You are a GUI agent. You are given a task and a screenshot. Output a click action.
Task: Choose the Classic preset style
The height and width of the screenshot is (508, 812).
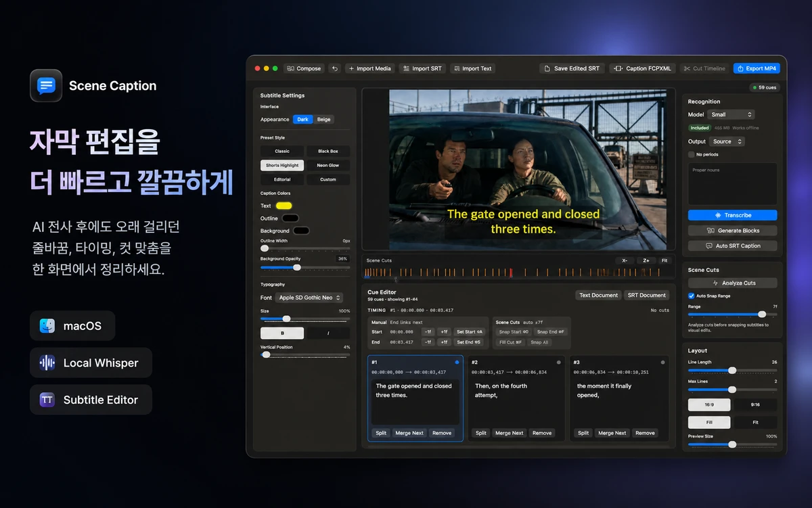tap(282, 151)
